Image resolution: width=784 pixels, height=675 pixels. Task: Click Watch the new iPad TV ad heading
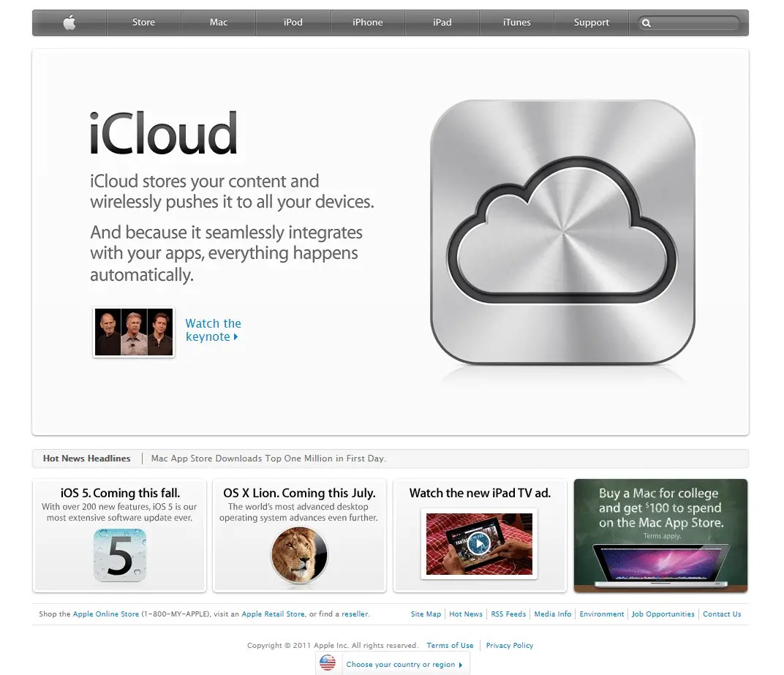pyautogui.click(x=480, y=493)
